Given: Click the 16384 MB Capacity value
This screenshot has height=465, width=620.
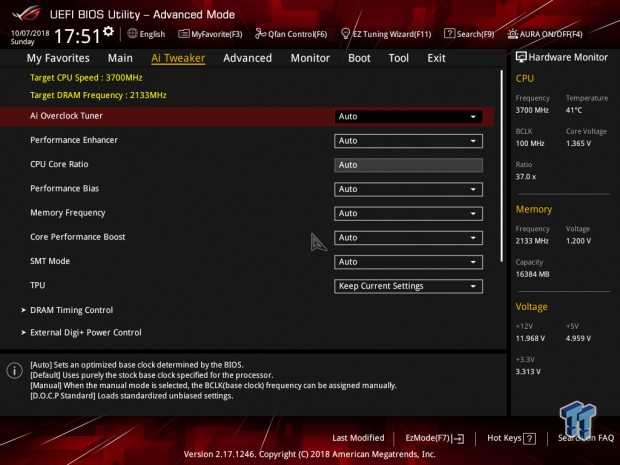Looking at the screenshot, I should click(532, 274).
